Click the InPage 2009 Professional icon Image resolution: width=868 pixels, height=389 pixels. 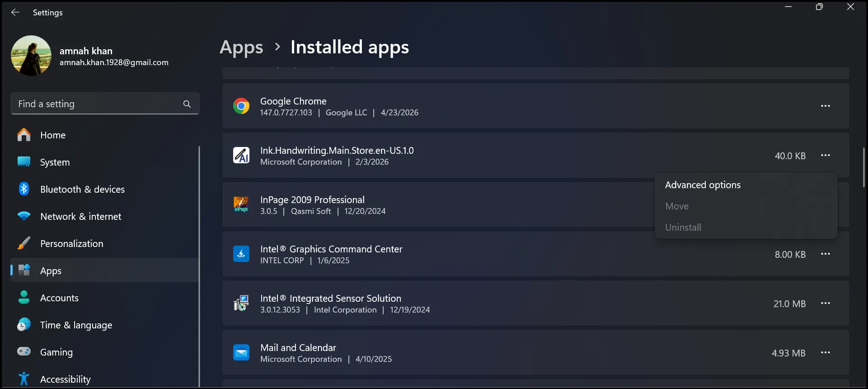point(241,204)
